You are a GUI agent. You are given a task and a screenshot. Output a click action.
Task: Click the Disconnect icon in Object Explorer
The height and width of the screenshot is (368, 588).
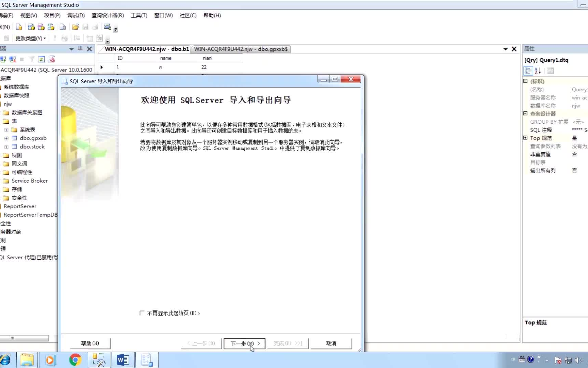[x=13, y=59]
